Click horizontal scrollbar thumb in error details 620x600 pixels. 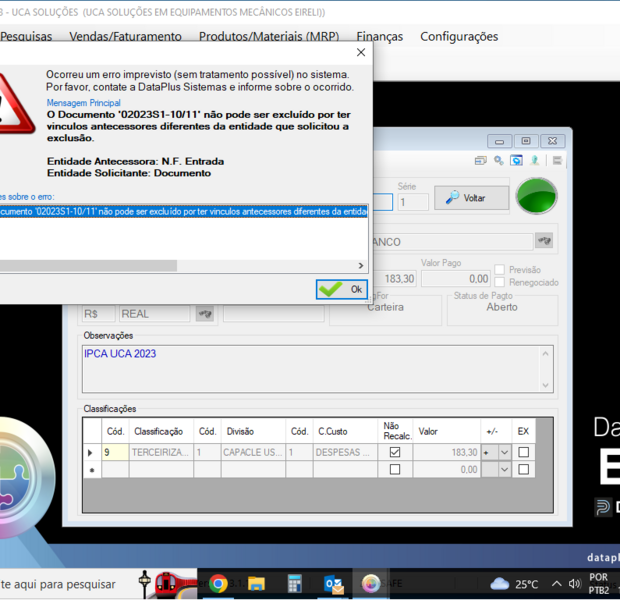pos(88,266)
